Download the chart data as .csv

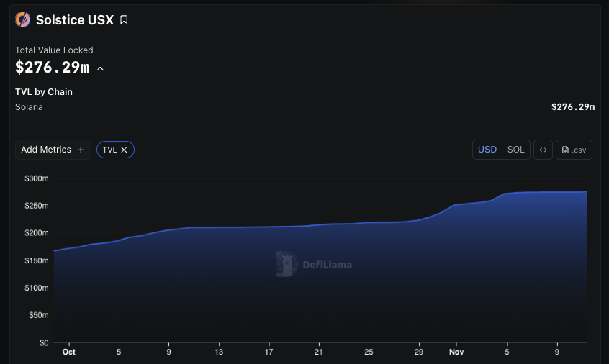click(574, 150)
